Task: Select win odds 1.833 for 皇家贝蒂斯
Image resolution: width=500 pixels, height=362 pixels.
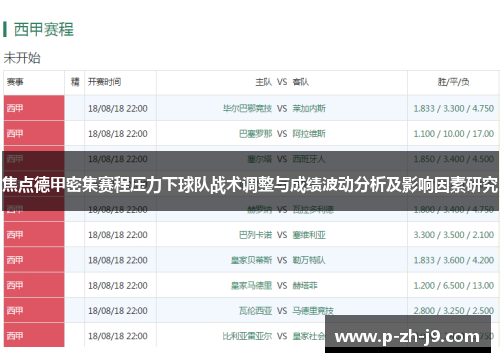Action: pyautogui.click(x=424, y=260)
